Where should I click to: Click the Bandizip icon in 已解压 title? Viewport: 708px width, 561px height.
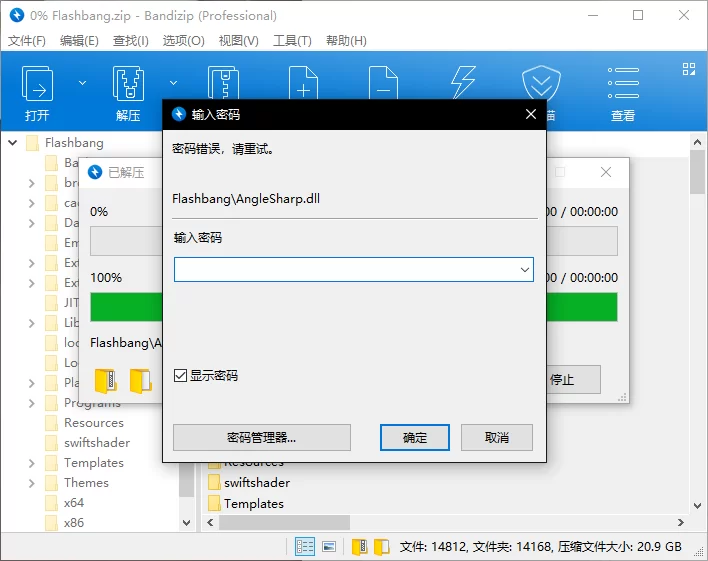tap(95, 172)
